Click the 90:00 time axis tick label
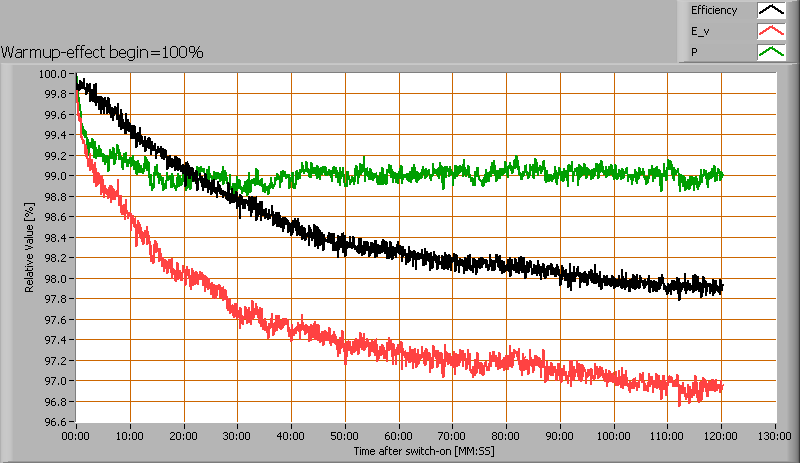 tap(560, 437)
